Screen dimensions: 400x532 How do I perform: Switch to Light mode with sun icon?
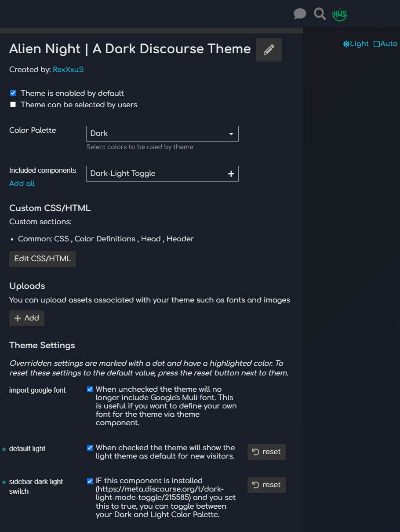[x=356, y=44]
